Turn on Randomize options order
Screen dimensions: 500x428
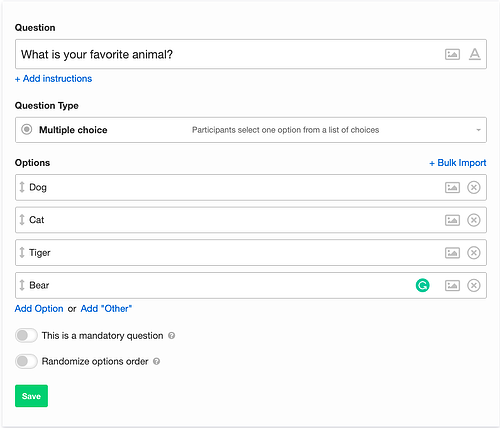coord(26,361)
